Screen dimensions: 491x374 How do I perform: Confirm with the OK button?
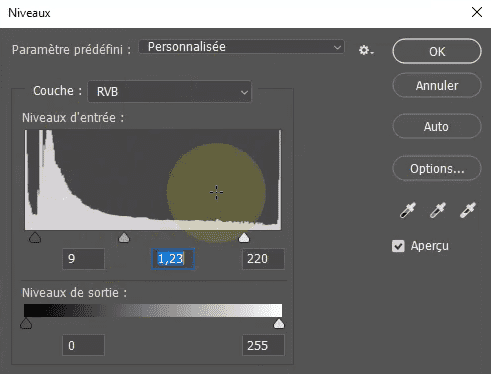437,51
